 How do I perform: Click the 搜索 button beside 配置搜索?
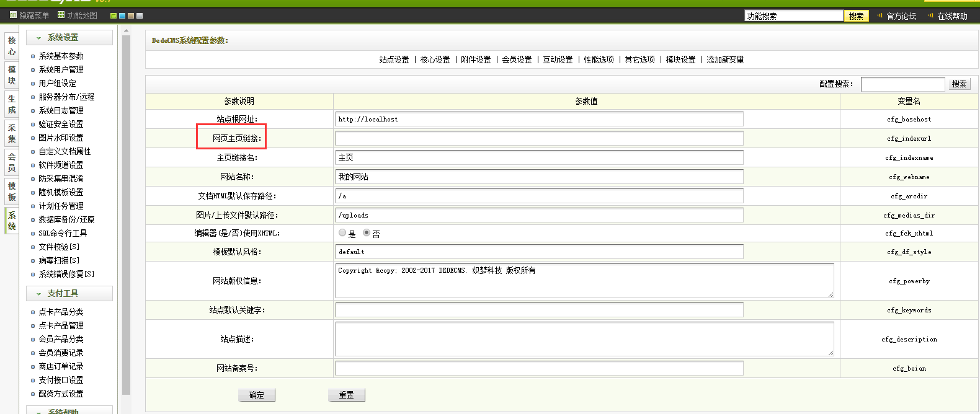point(959,84)
